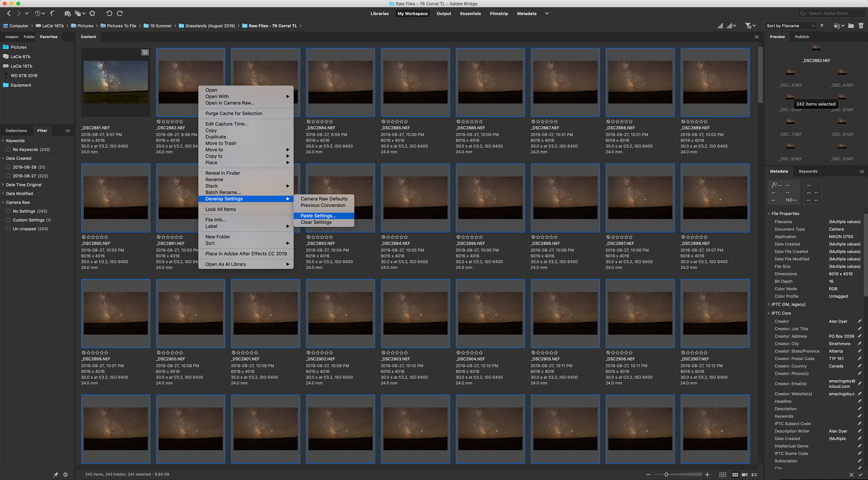Switch to the Filmstrip workspace tab

coord(498,14)
